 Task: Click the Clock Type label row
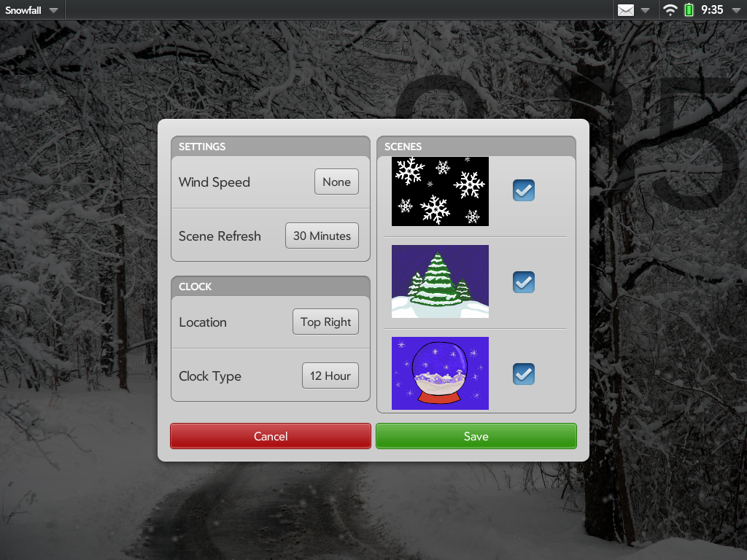(210, 376)
